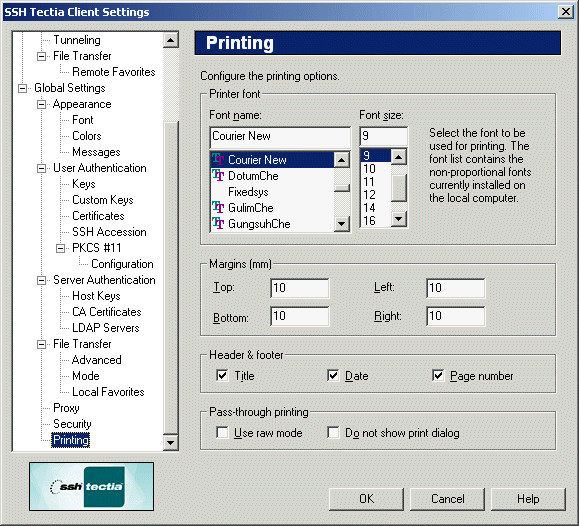The height and width of the screenshot is (526, 579).
Task: Open the Tunneling settings page
Action: 77,40
